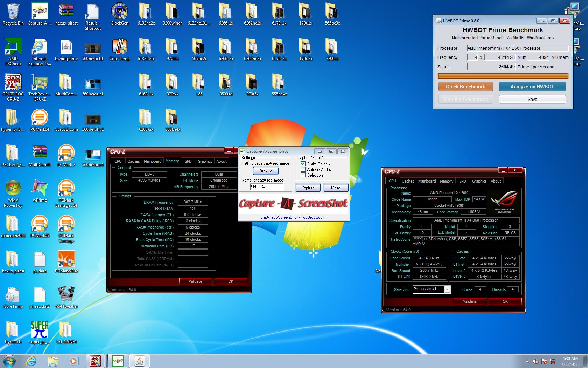Screen dimensions: 588x368
Task: Open A64Tweaker desktop icon
Action: [x=66, y=298]
